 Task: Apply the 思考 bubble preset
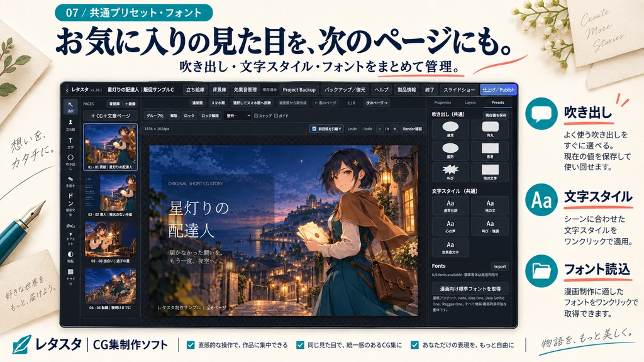pos(489,151)
